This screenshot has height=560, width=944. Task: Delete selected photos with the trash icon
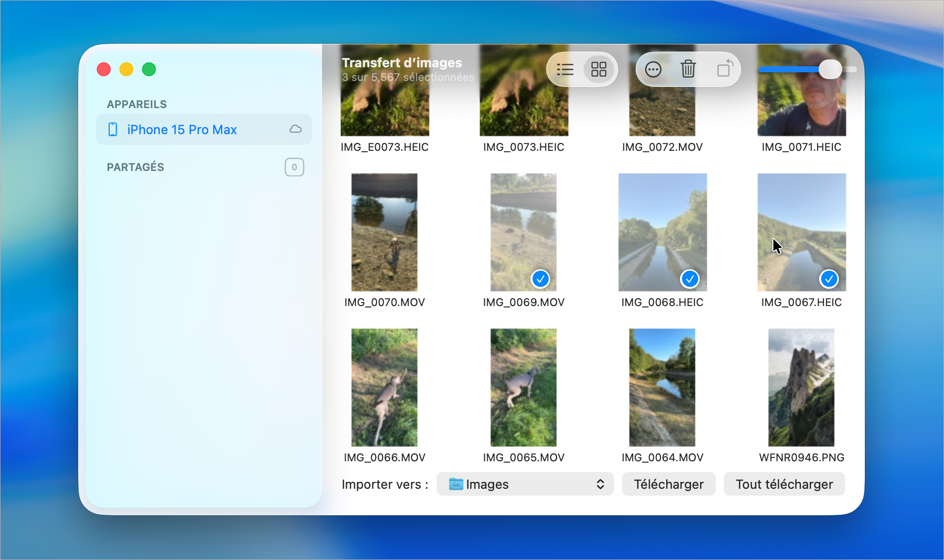688,69
